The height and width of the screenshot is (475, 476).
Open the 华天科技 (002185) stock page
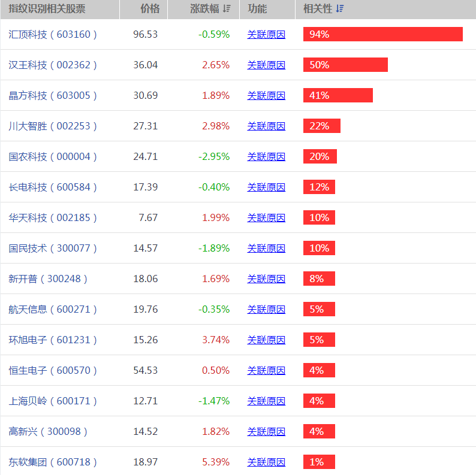coord(53,218)
